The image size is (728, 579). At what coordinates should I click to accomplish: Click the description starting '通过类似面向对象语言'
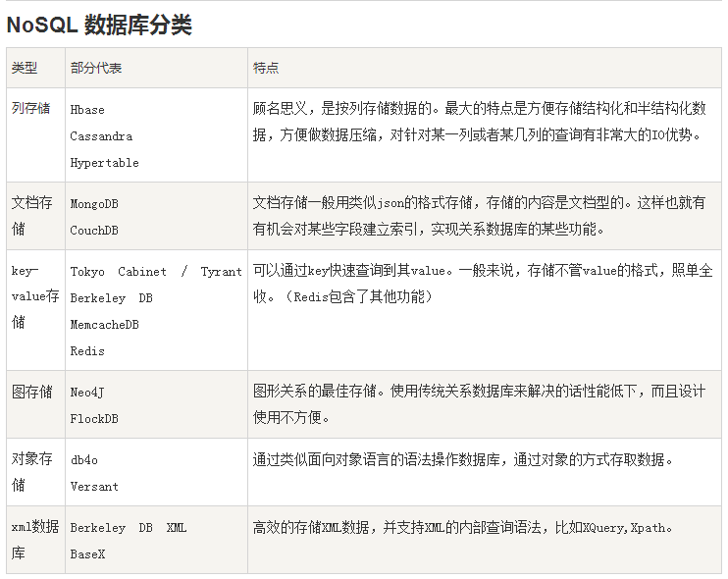463,459
